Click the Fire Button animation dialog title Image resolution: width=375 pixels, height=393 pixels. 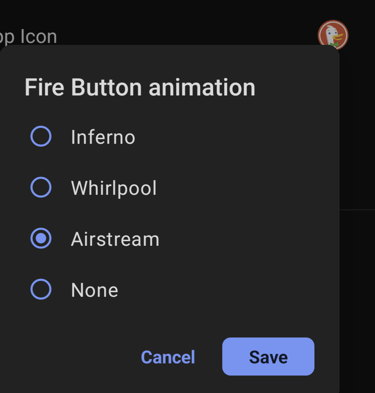click(140, 87)
